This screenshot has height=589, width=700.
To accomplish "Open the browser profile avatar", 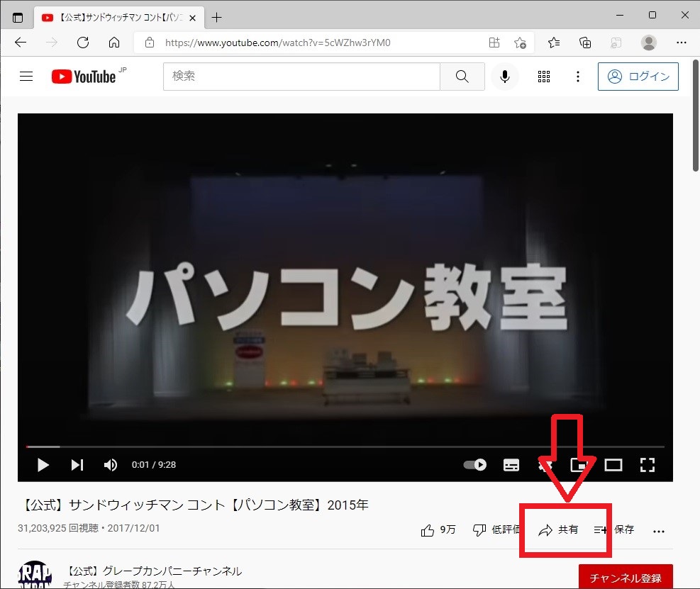I will [649, 43].
